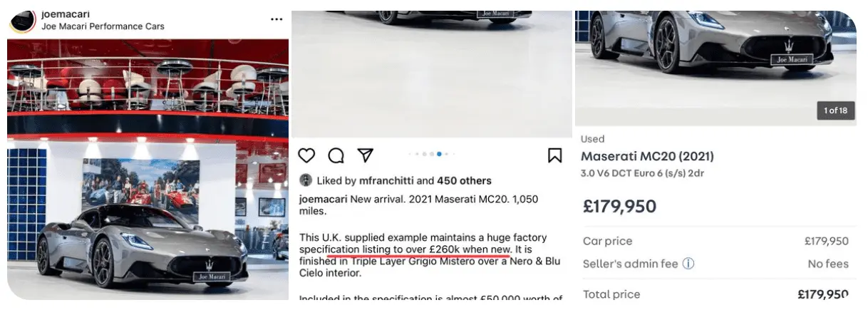Like the post with the heart icon
The height and width of the screenshot is (315, 868).
tap(306, 155)
